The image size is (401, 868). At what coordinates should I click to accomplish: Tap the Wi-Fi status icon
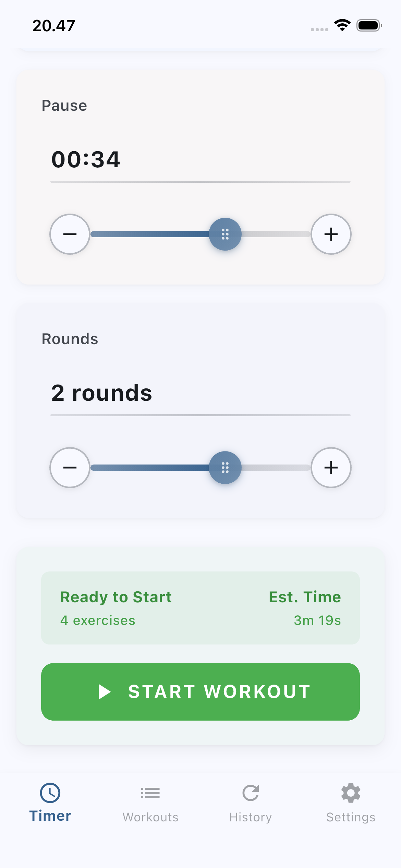[x=342, y=25]
